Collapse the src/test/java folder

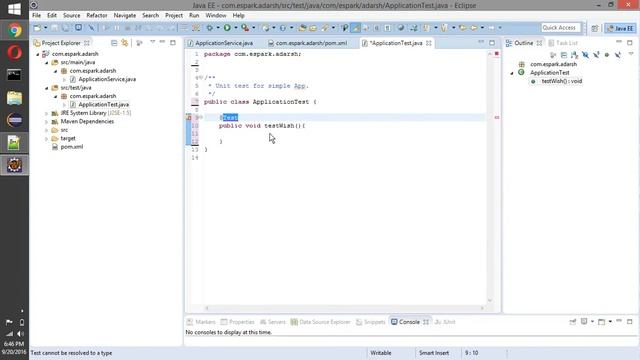pos(47,88)
